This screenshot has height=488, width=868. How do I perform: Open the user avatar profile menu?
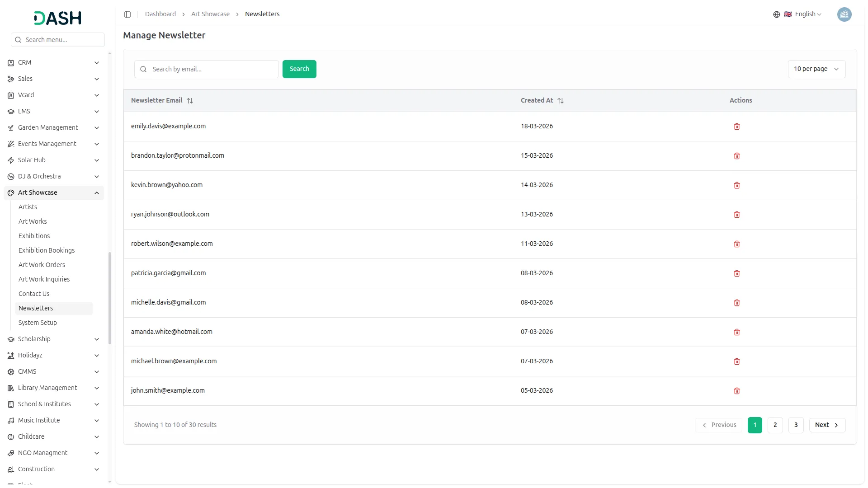tap(844, 14)
